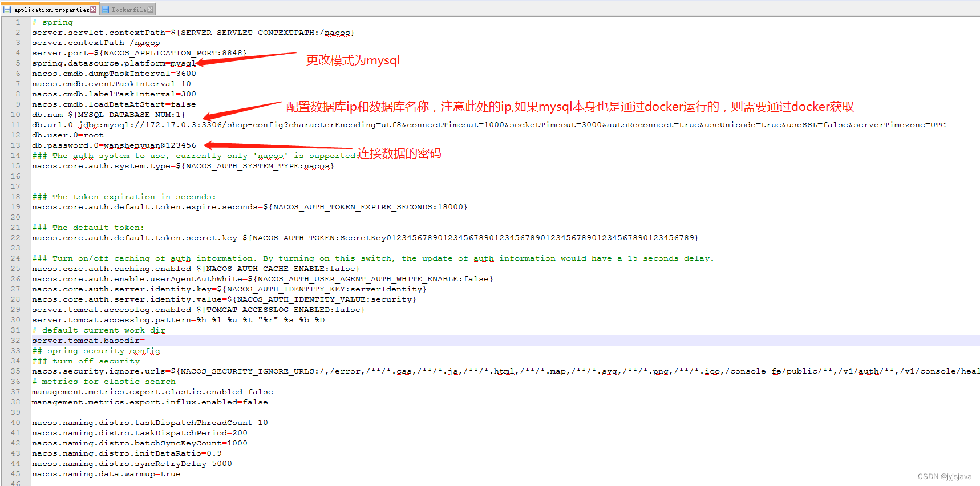This screenshot has height=486, width=980.
Task: Click the taskDispatchThreadCount=10 line
Action: [150, 423]
